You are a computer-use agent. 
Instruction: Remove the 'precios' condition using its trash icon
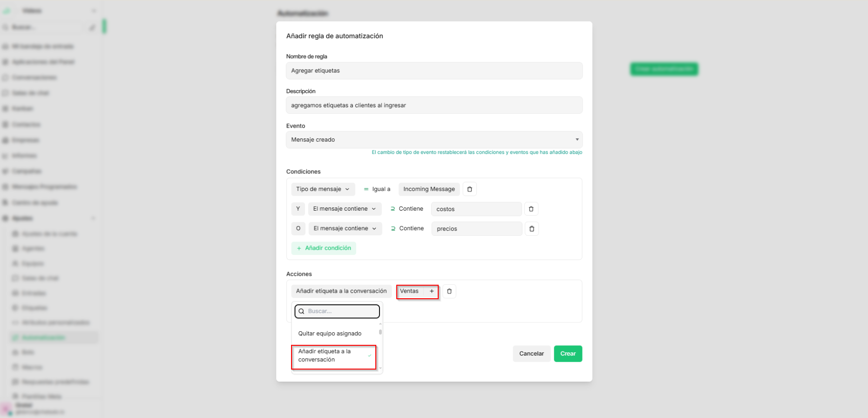pos(531,229)
